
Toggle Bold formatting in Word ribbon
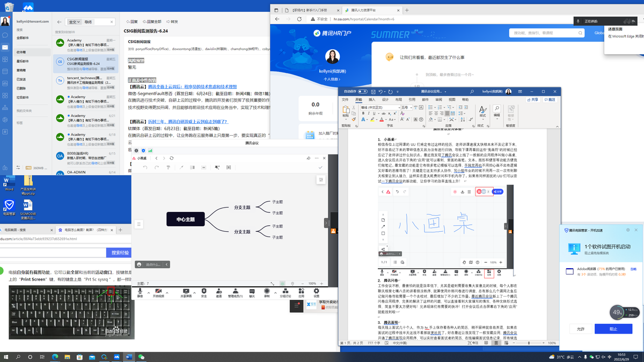[363, 113]
